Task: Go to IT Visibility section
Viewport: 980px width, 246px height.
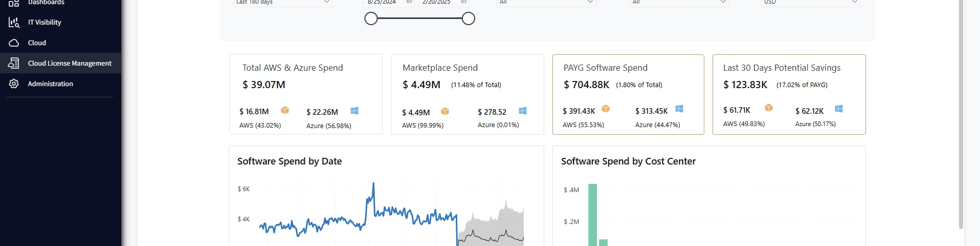Action: pos(44,22)
